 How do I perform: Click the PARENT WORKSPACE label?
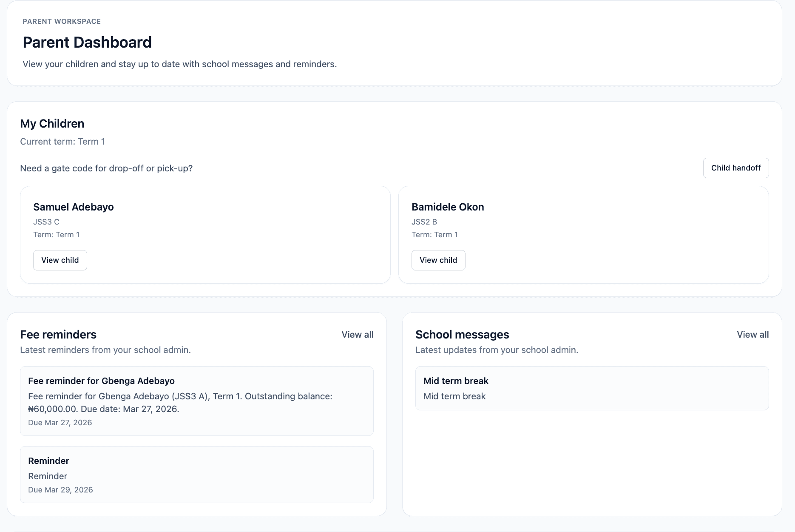tap(61, 21)
